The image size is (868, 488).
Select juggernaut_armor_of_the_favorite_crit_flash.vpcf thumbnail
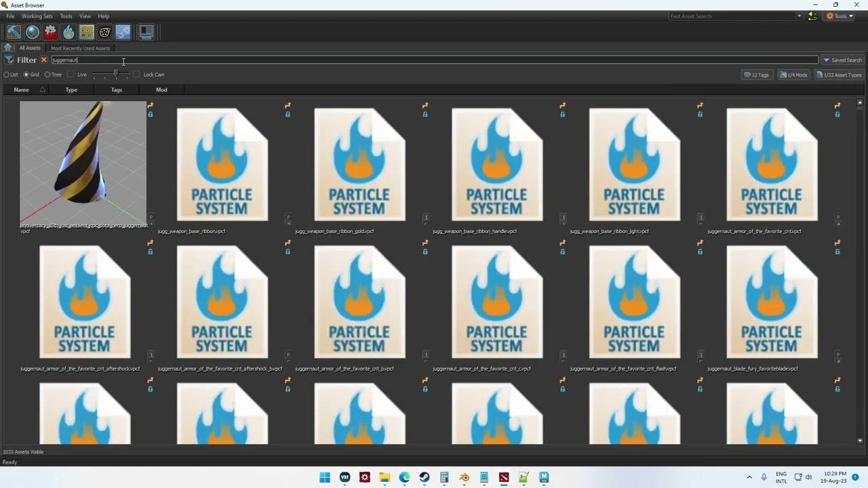(635, 302)
